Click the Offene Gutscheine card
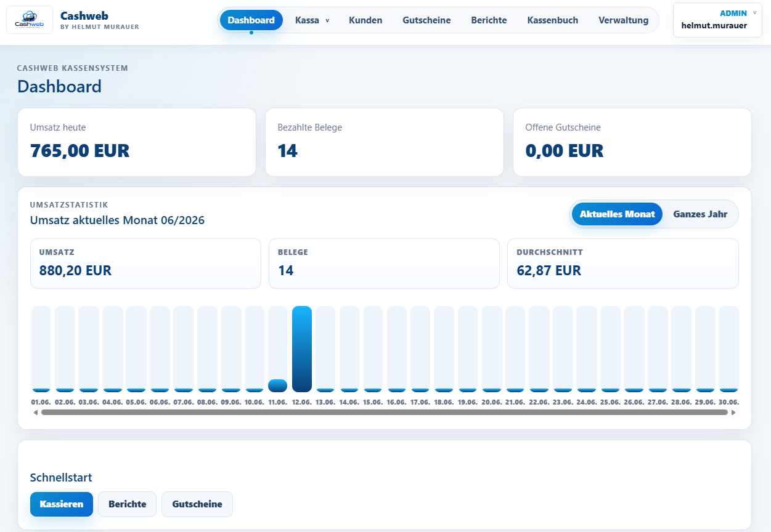771x532 pixels. (x=632, y=142)
